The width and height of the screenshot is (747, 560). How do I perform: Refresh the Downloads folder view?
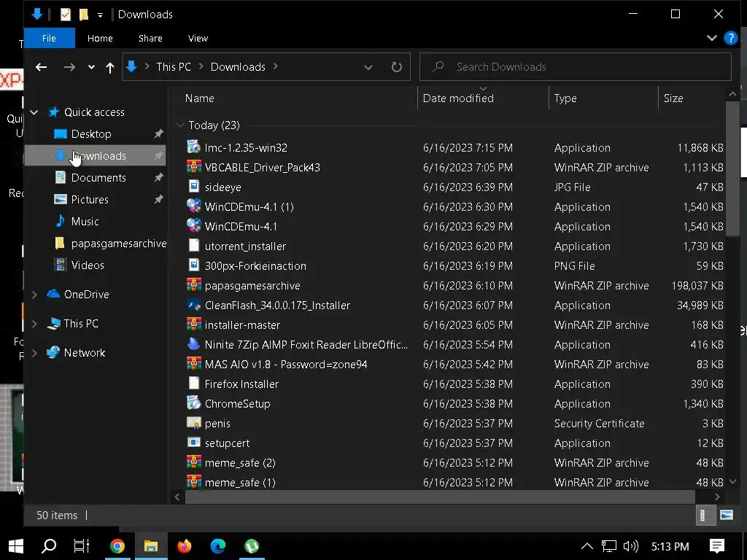[396, 67]
